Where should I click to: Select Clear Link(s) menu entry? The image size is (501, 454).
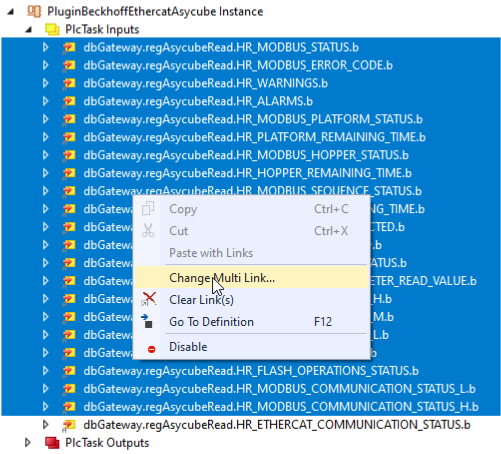pyautogui.click(x=251, y=300)
